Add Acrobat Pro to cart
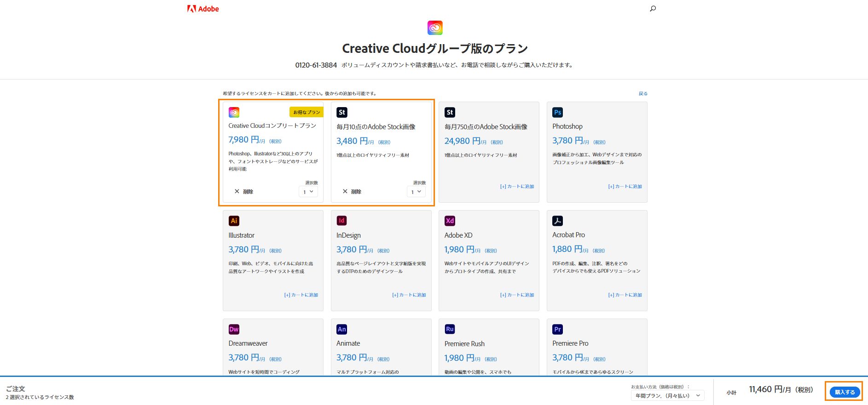 pos(625,295)
